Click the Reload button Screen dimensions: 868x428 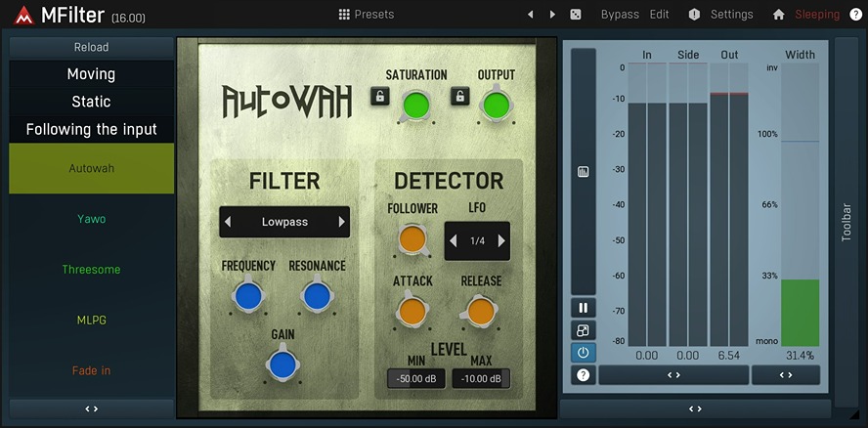pos(91,47)
